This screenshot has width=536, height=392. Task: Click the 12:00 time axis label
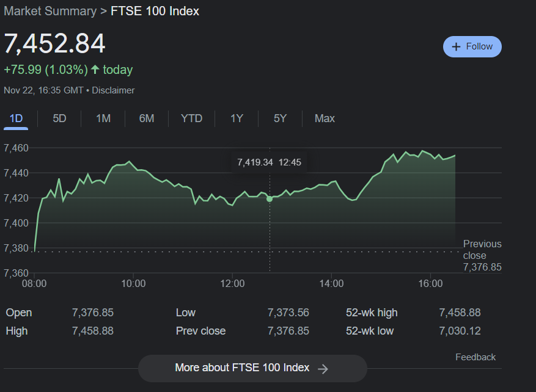pos(232,283)
